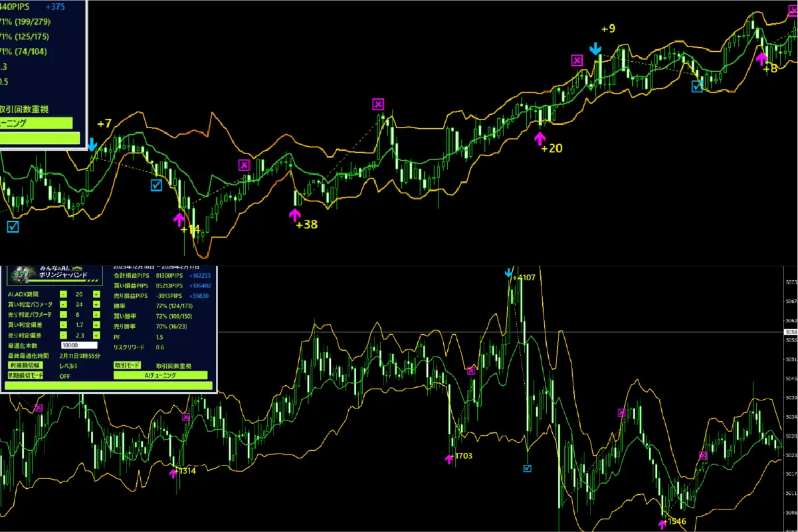This screenshot has height=532, width=798.
Task: Click the 取引モード button
Action: point(127,365)
